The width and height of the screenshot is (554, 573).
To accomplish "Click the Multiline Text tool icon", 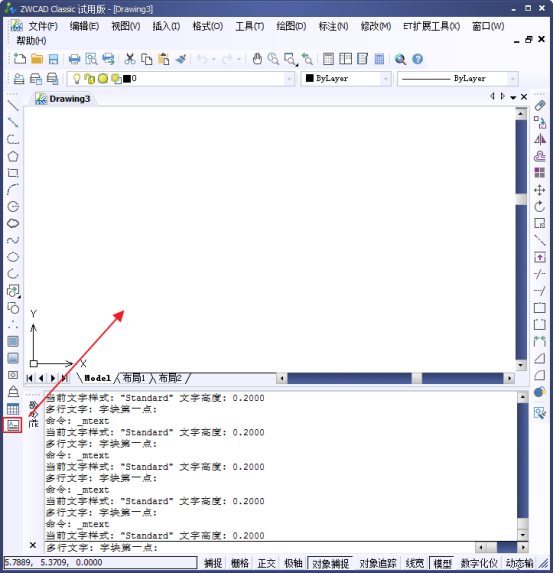I will pos(13,425).
